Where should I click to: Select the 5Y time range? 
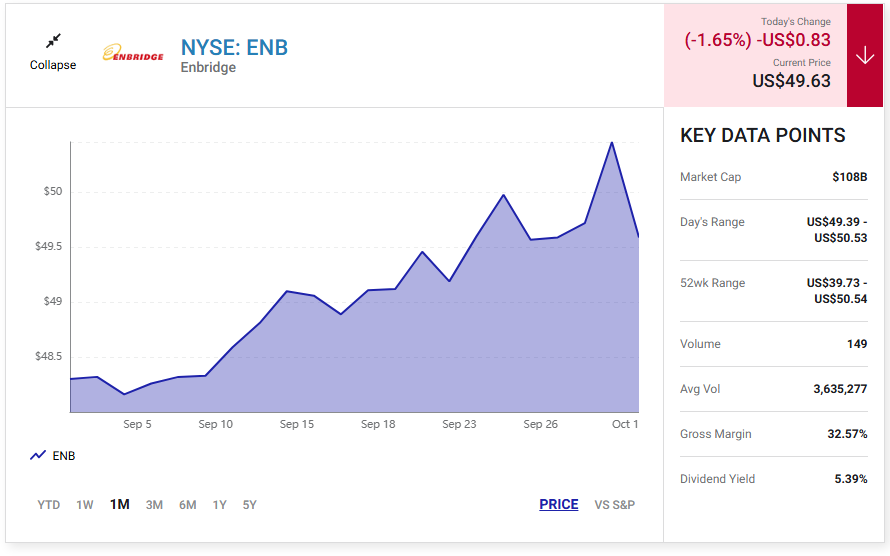[250, 505]
